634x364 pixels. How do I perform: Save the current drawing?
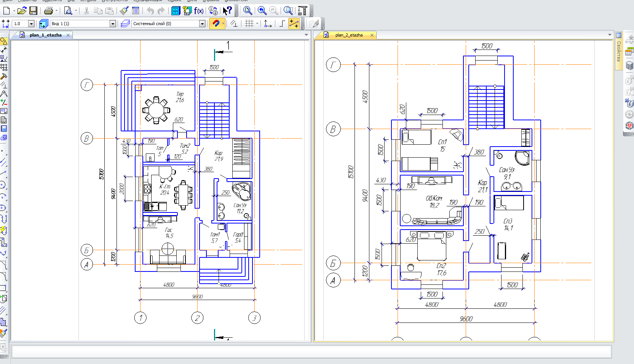point(34,11)
